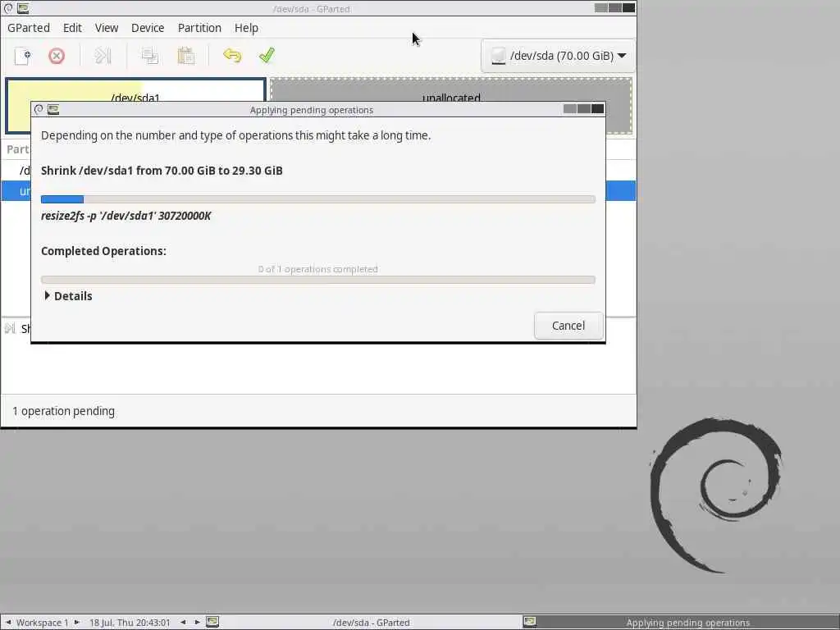Screen dimensions: 840x630
Task: Click the Completed Operations progress bar
Action: (x=317, y=280)
